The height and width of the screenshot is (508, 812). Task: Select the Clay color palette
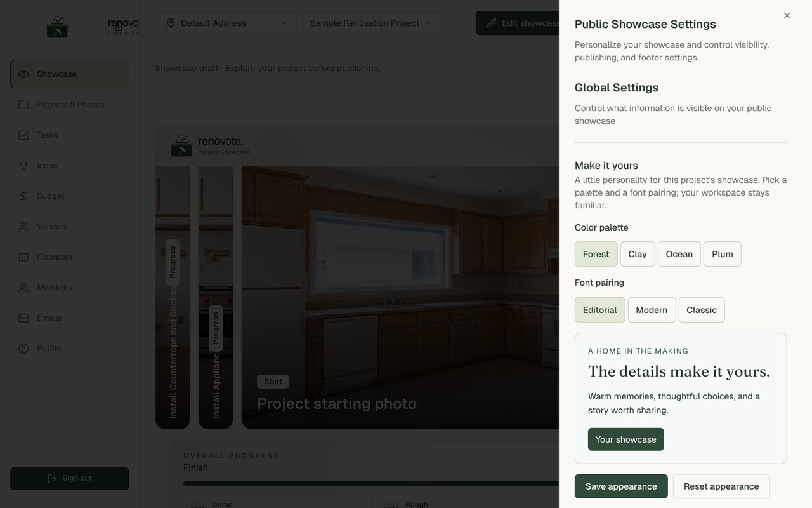point(638,254)
